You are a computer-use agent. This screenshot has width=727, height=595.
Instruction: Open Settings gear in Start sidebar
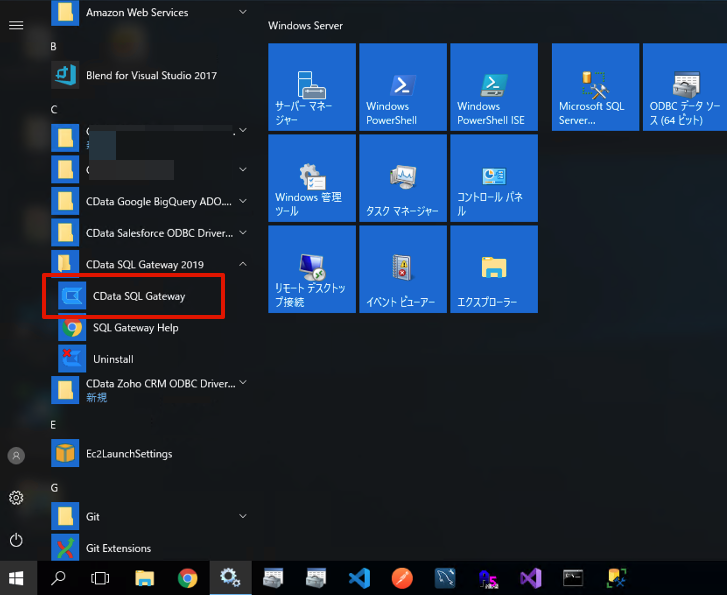[x=16, y=498]
